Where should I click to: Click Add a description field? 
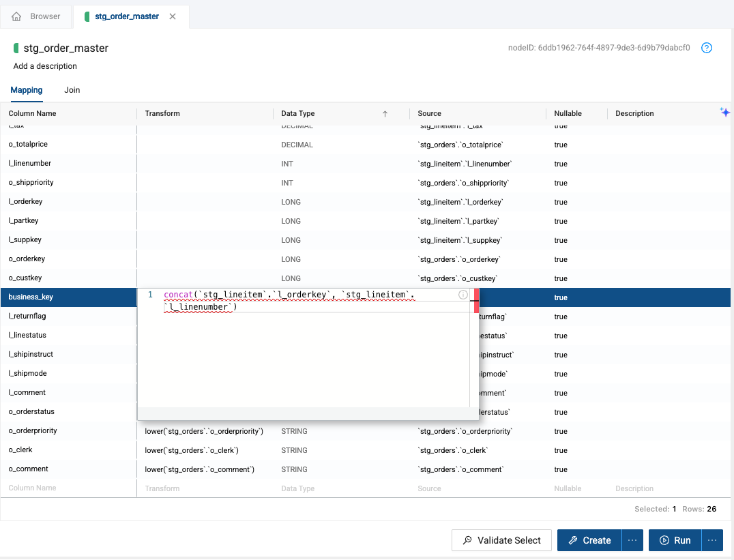[45, 66]
